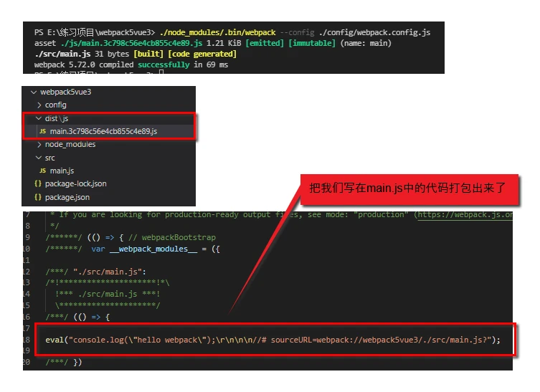
Task: Click webpack 5.72.0 version text
Action: tap(65, 64)
